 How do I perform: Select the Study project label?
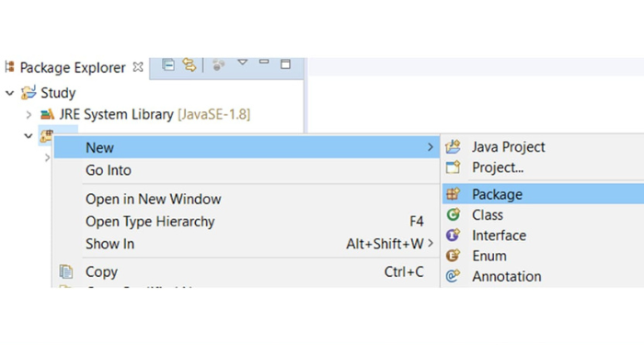[58, 93]
